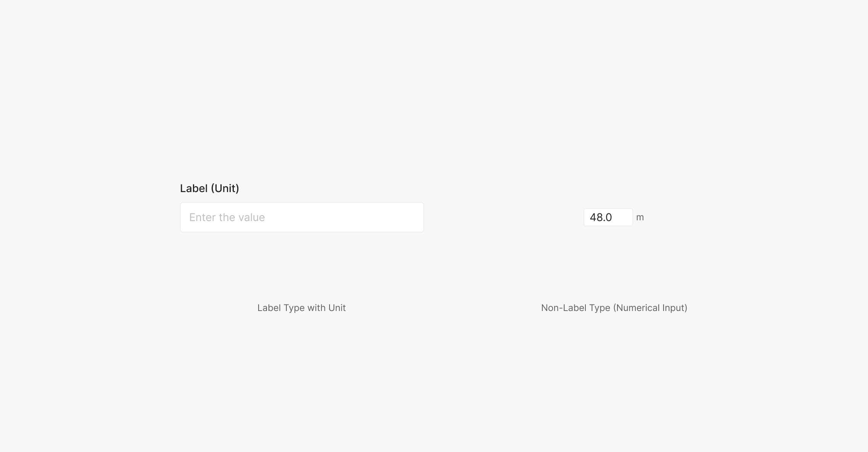The height and width of the screenshot is (452, 868).
Task: Click the "(Unit)" part of the label
Action: click(225, 188)
